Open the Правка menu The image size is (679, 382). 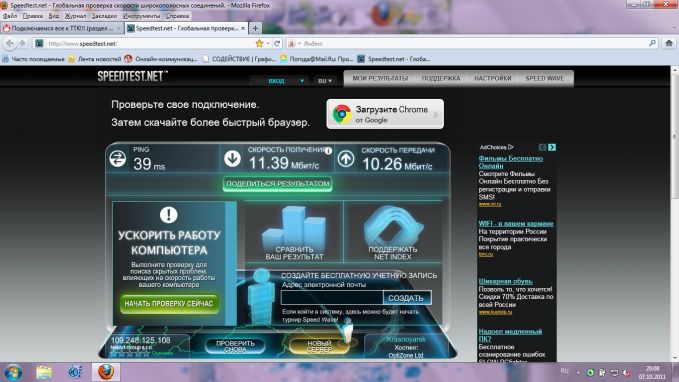[33, 16]
